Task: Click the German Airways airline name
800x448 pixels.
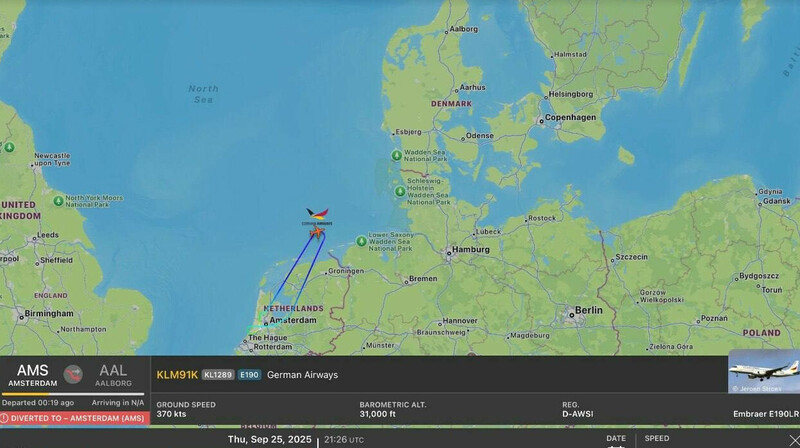Action: pos(303,375)
